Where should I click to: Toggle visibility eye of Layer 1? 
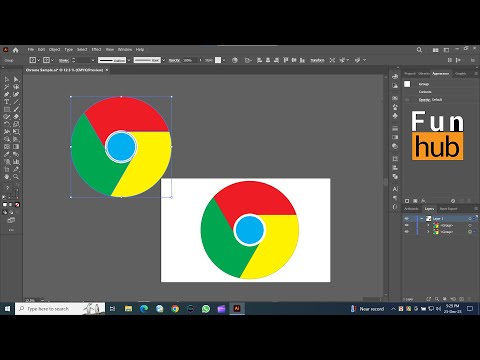coord(407,219)
